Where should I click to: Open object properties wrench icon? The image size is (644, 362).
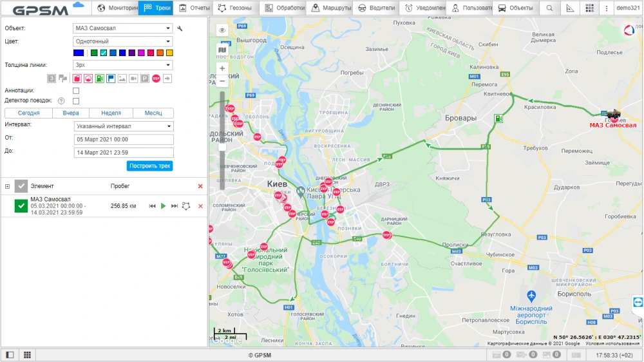pos(180,28)
